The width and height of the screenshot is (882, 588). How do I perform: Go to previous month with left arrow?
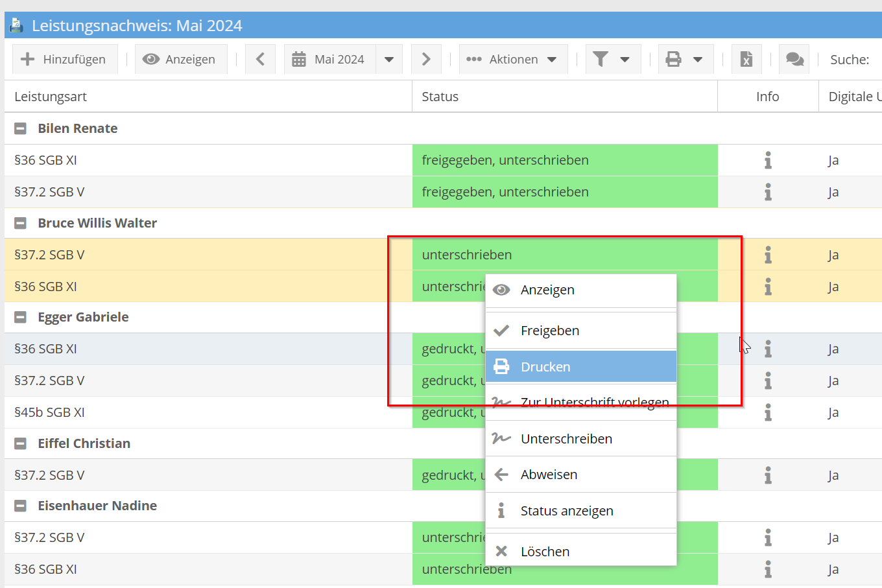click(260, 60)
